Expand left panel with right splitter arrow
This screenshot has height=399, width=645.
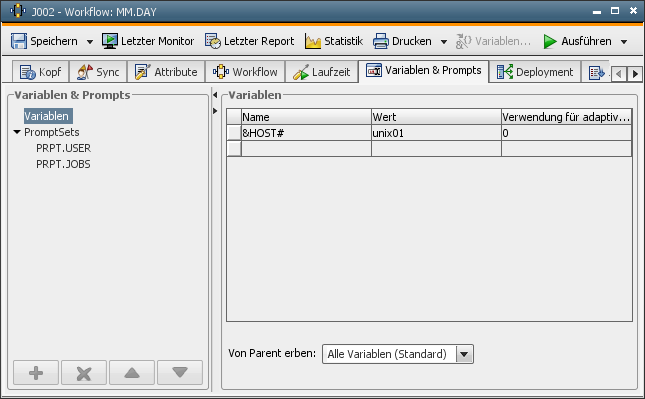(215, 111)
